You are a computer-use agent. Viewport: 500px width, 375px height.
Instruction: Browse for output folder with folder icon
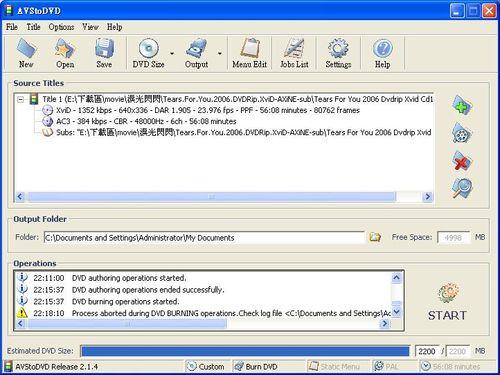375,237
